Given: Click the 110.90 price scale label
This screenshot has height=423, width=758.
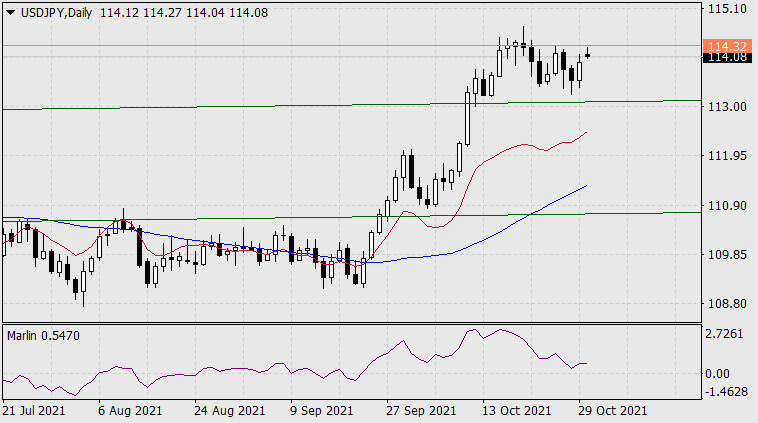Looking at the screenshot, I should pyautogui.click(x=727, y=206).
